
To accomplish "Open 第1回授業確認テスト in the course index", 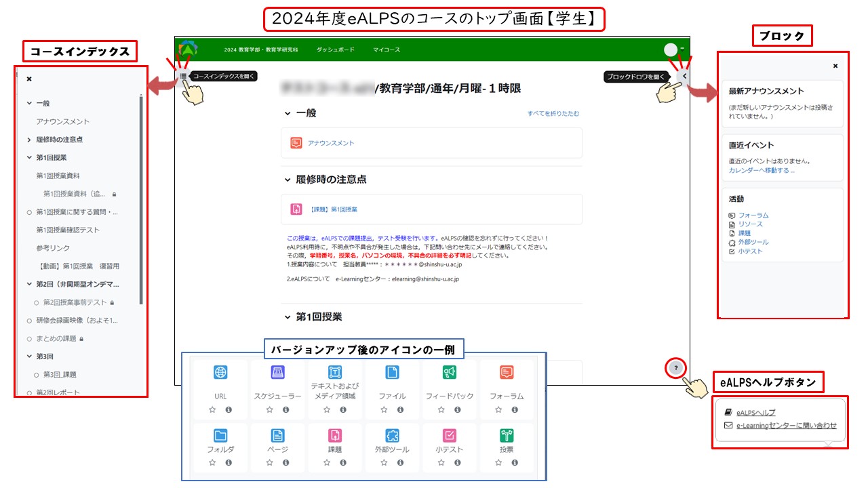I will 68,230.
